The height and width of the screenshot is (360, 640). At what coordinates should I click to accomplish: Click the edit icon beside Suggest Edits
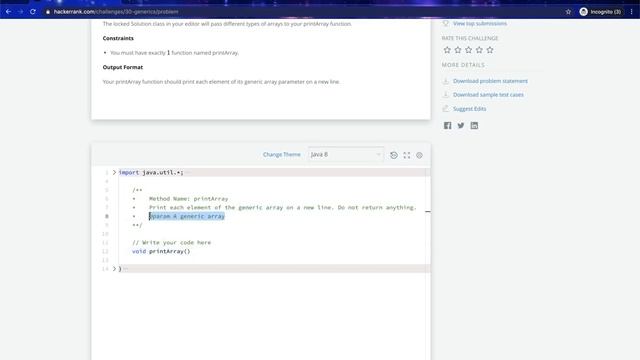point(446,109)
